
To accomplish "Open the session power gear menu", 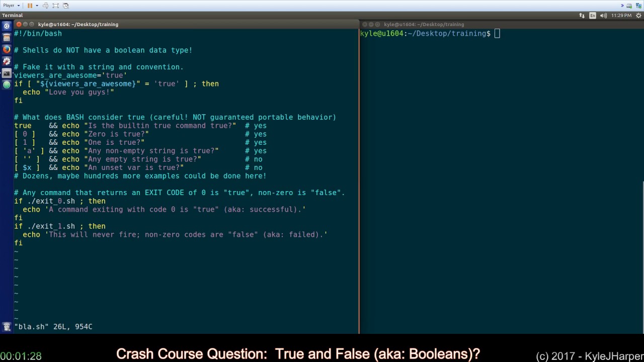I will [638, 16].
